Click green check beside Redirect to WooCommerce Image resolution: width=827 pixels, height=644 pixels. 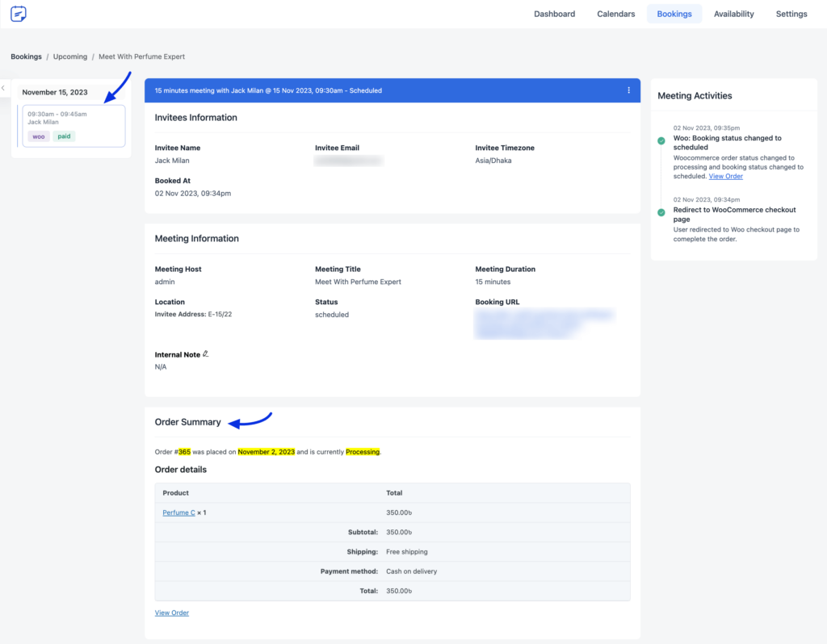point(661,212)
